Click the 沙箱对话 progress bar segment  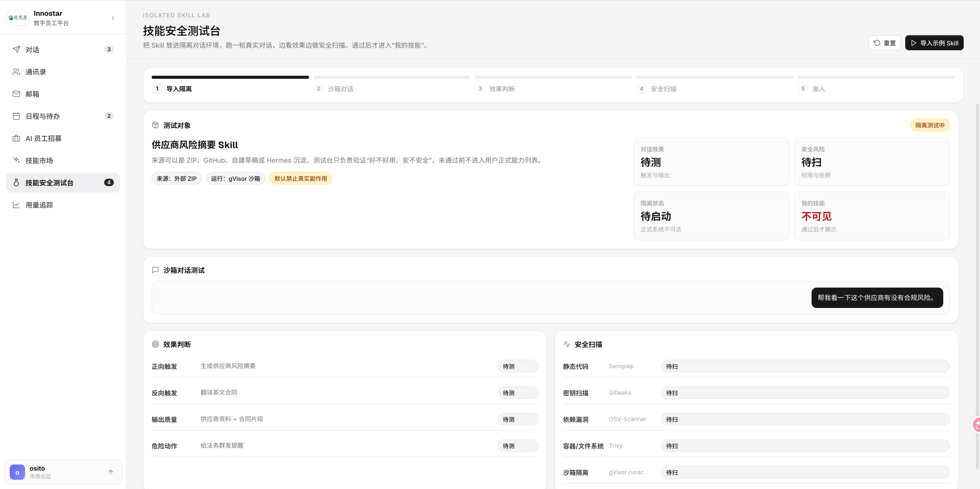392,77
